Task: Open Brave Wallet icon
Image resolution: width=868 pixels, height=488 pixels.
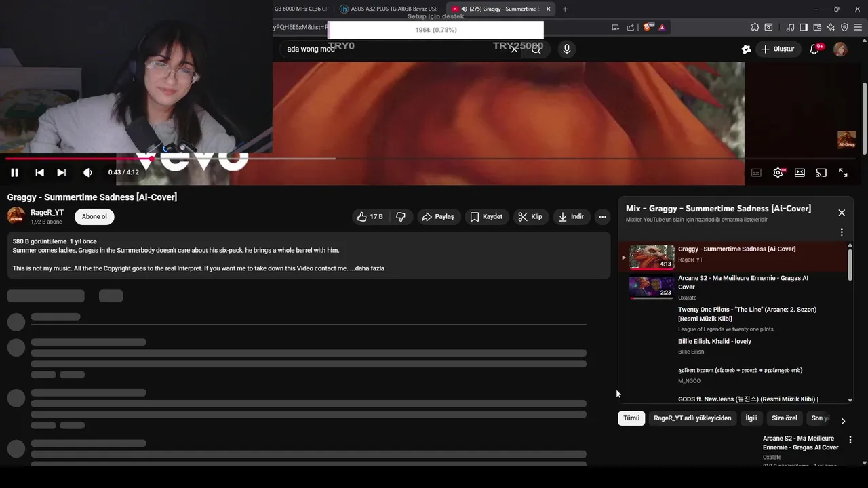Action: (817, 27)
